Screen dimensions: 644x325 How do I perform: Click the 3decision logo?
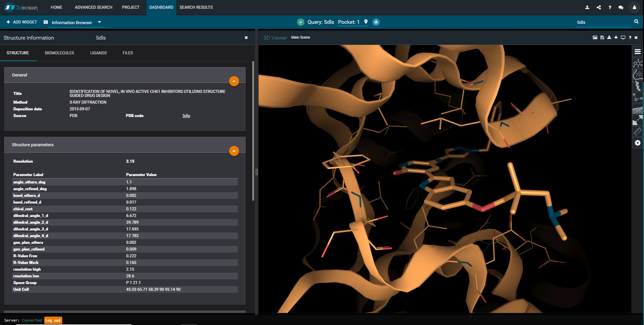tap(21, 7)
